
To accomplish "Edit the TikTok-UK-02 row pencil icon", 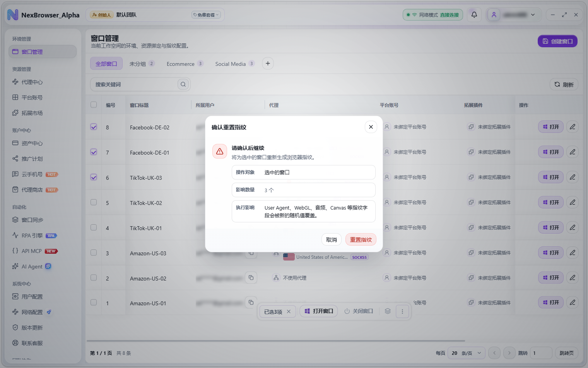I will 573,202.
